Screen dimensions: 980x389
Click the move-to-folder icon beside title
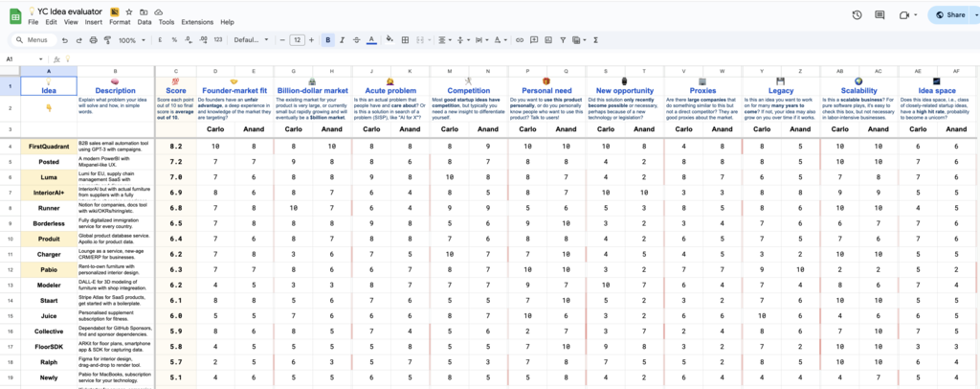(144, 11)
